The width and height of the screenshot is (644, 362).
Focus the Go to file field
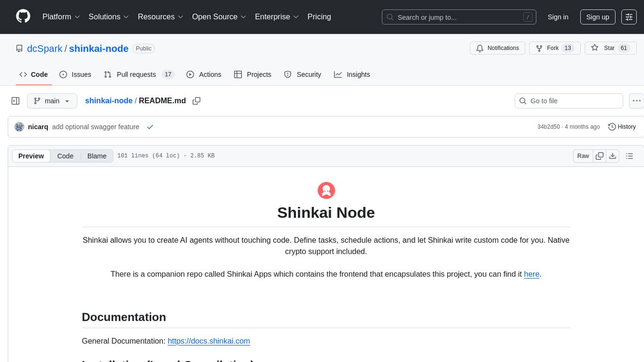(x=569, y=101)
